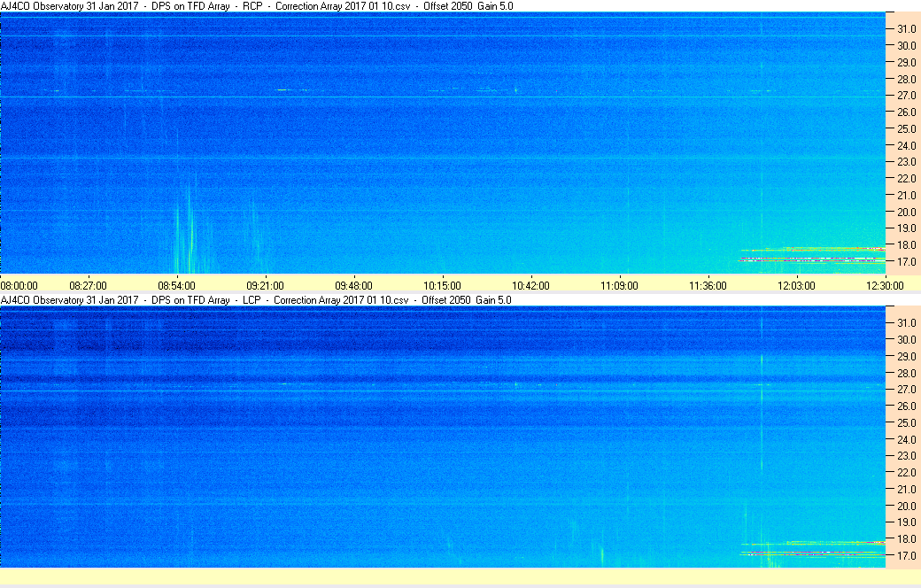Click 18.0 on LCP frequency scale

(x=906, y=538)
